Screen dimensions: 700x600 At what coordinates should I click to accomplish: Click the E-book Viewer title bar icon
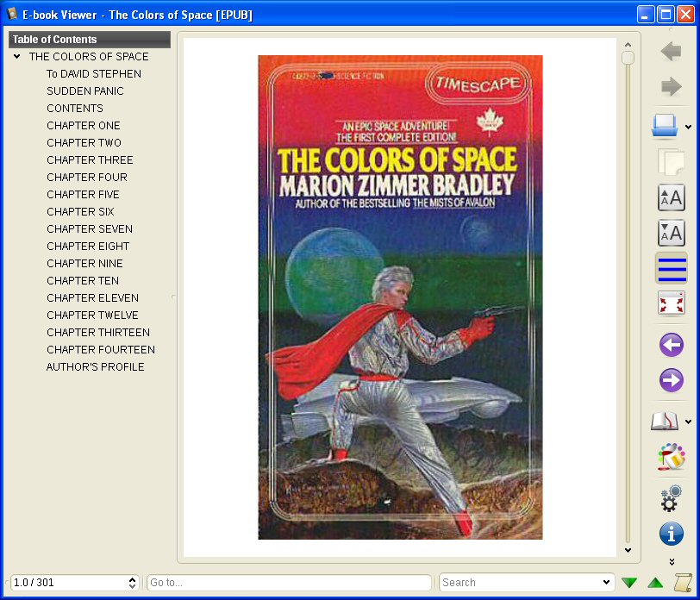point(12,15)
